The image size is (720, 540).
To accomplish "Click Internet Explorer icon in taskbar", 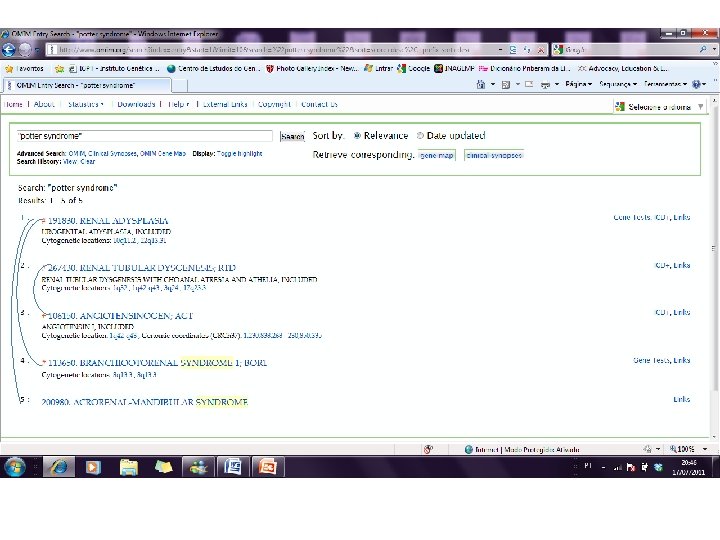I will (59, 467).
